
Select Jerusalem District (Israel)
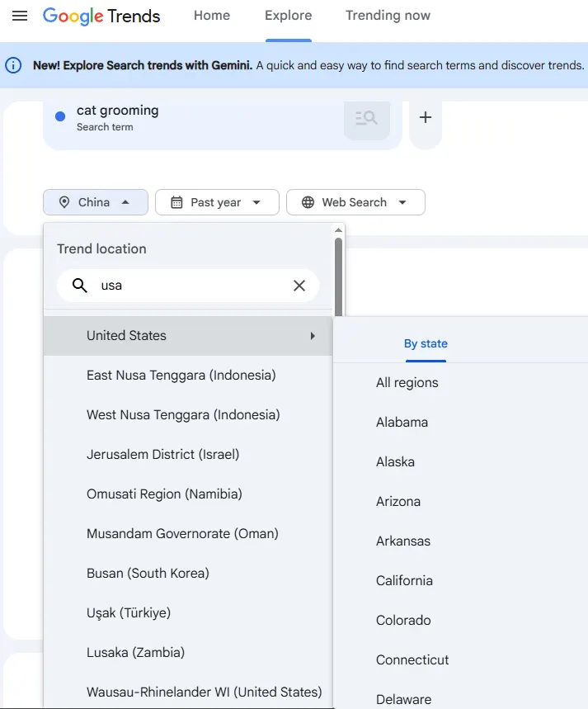pos(188,455)
